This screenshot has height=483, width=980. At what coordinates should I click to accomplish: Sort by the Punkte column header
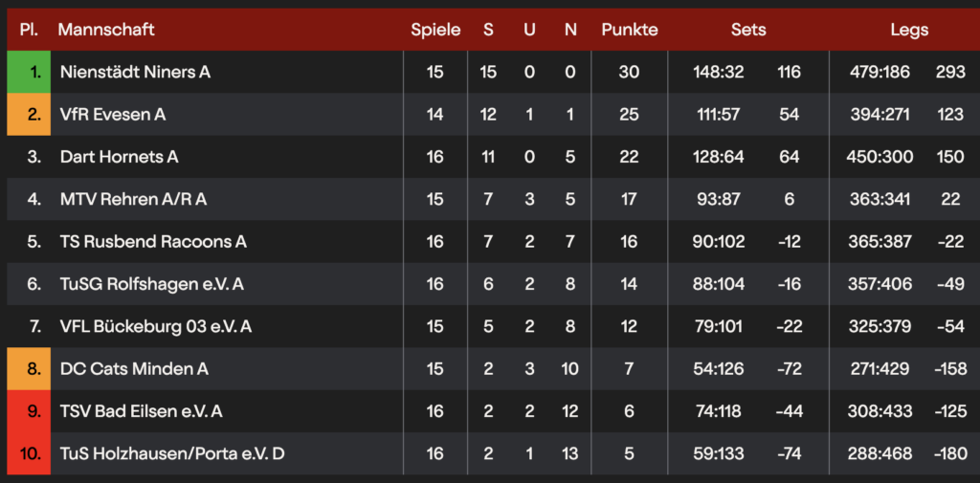629,30
